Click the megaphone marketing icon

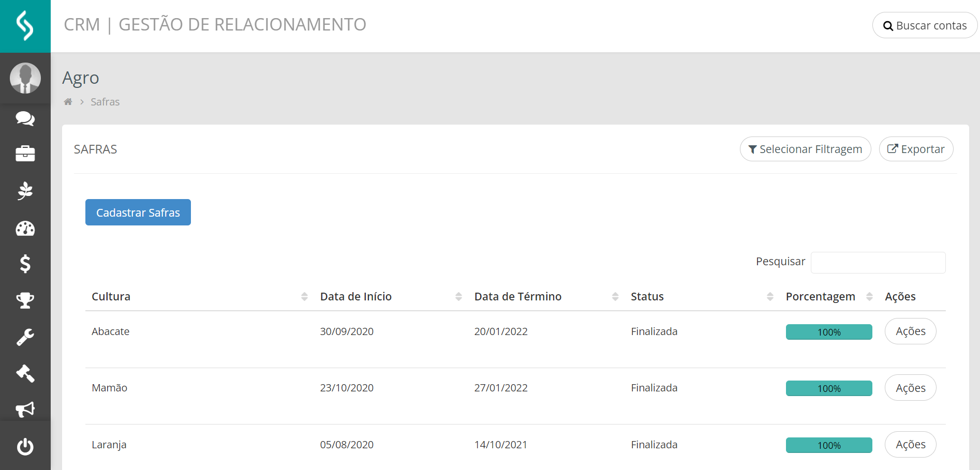pos(25,410)
